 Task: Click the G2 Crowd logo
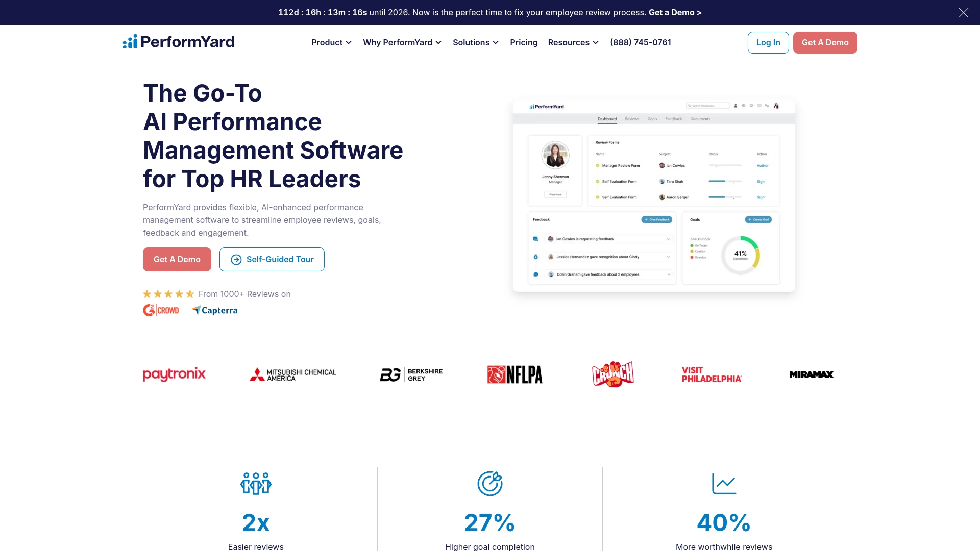pyautogui.click(x=161, y=310)
